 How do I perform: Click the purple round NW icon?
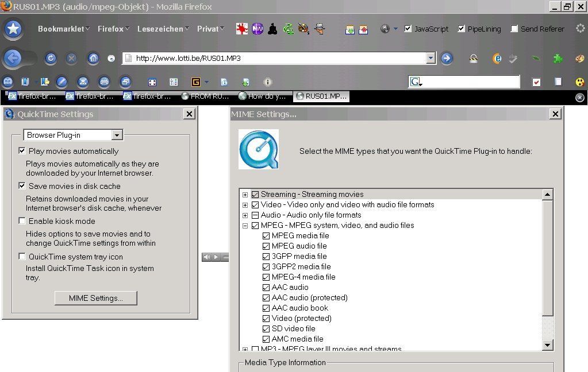point(258,29)
